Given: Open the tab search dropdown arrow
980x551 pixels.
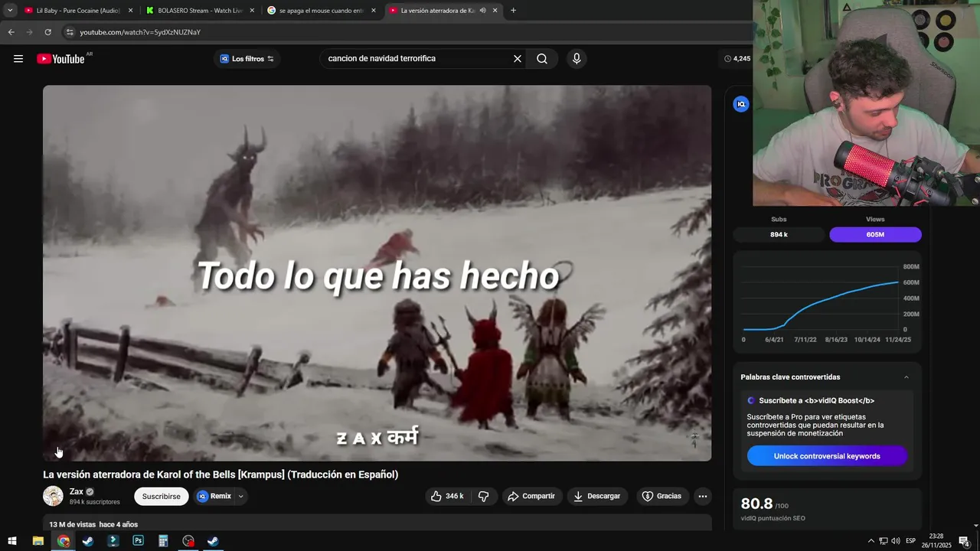Looking at the screenshot, I should [10, 11].
